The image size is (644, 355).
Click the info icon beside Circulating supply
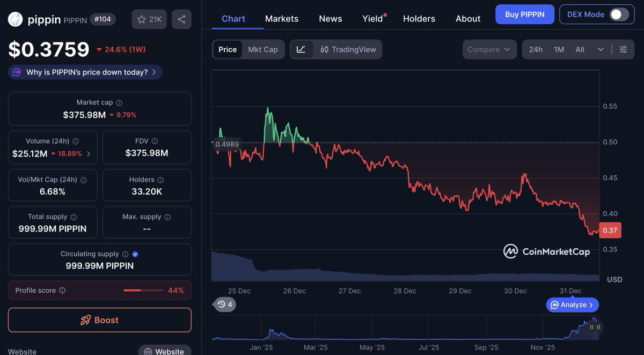125,254
